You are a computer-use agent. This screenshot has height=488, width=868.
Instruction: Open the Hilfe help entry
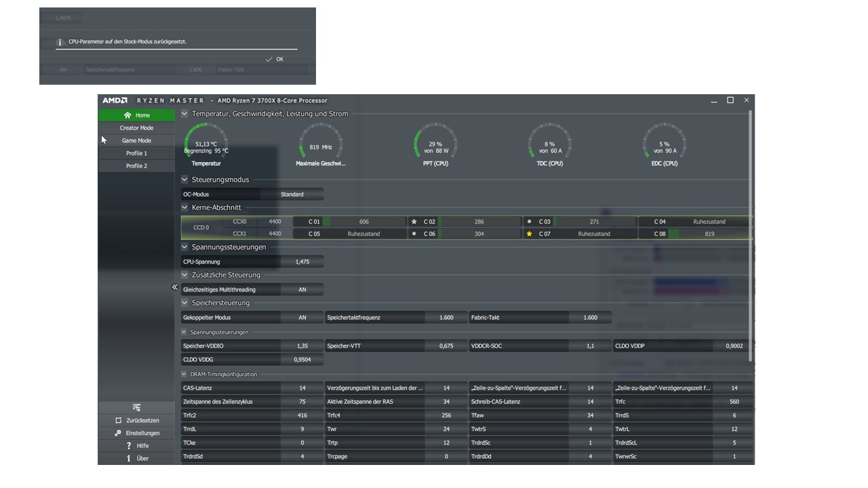[x=136, y=446]
